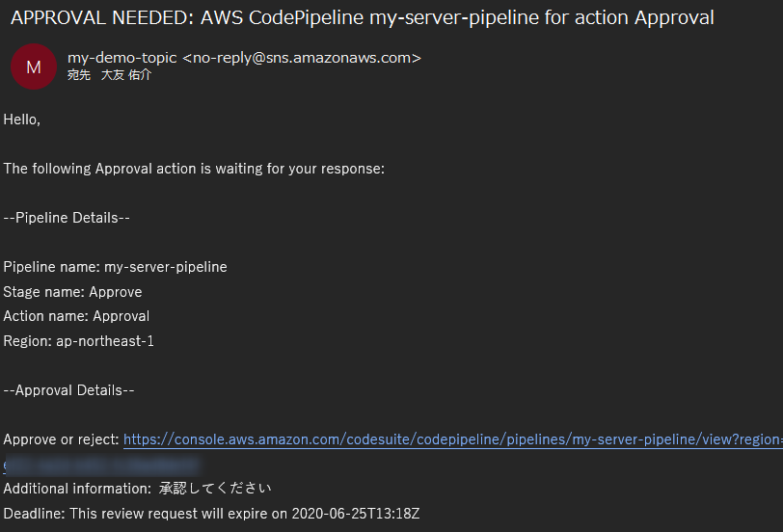Image resolution: width=783 pixels, height=532 pixels.
Task: Click the Additional information label
Action: (x=77, y=489)
